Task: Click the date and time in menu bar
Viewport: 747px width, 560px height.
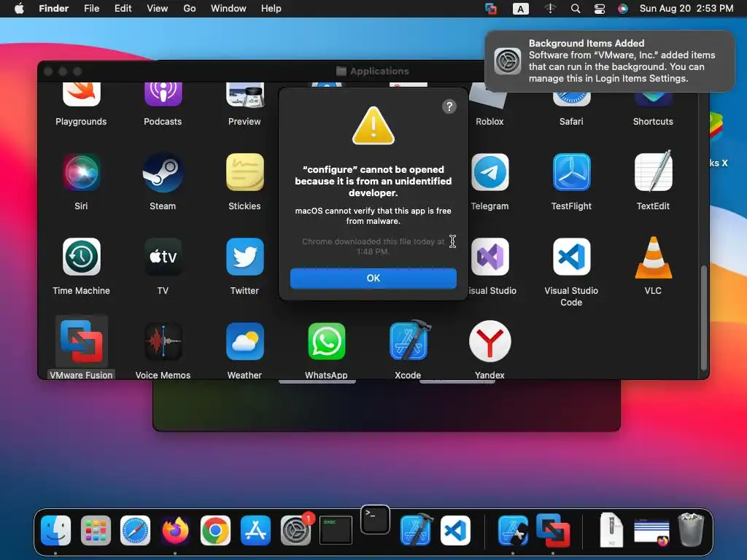Action: pyautogui.click(x=686, y=9)
